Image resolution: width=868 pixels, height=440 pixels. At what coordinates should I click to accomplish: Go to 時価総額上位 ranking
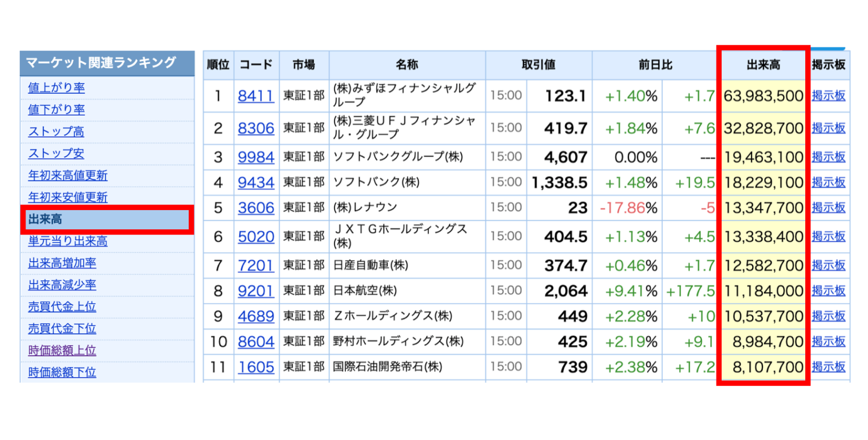62,351
